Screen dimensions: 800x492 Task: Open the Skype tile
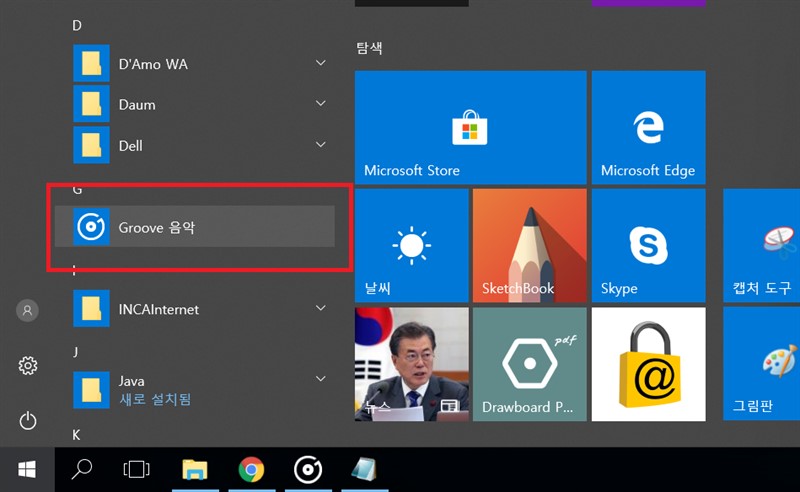point(648,245)
